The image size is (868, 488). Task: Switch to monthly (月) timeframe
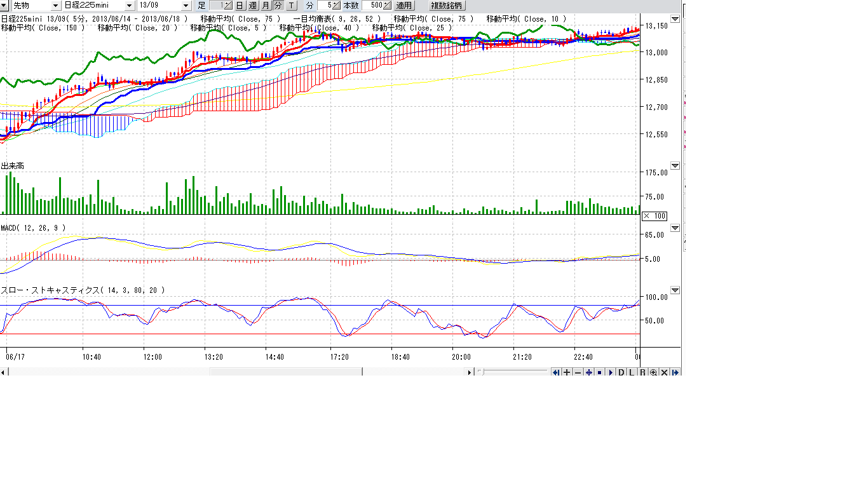point(265,5)
